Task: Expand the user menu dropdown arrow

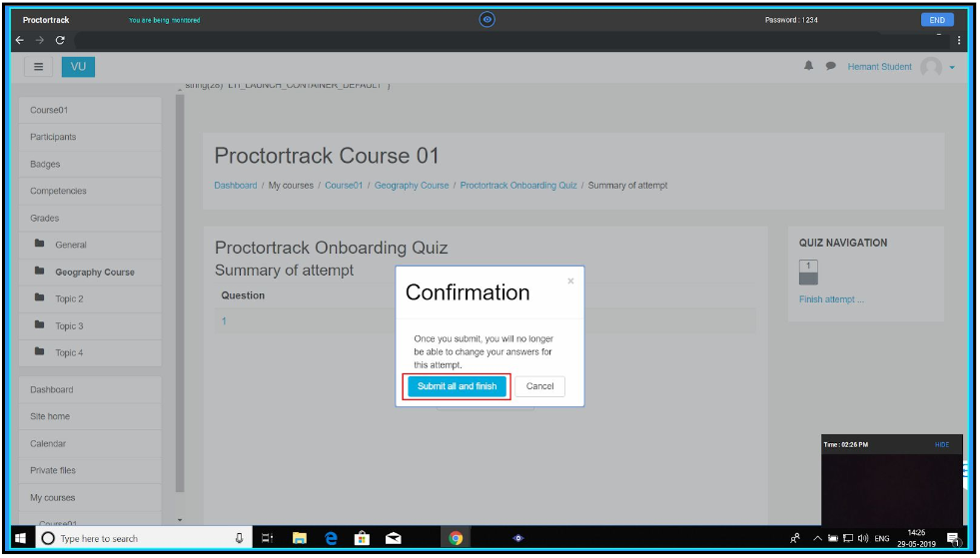Action: pos(952,68)
